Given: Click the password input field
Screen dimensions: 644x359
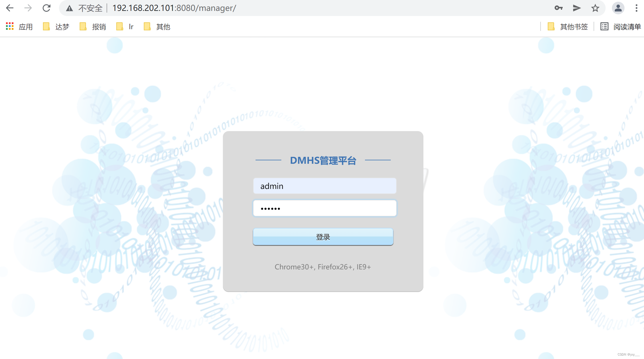Looking at the screenshot, I should 325,208.
